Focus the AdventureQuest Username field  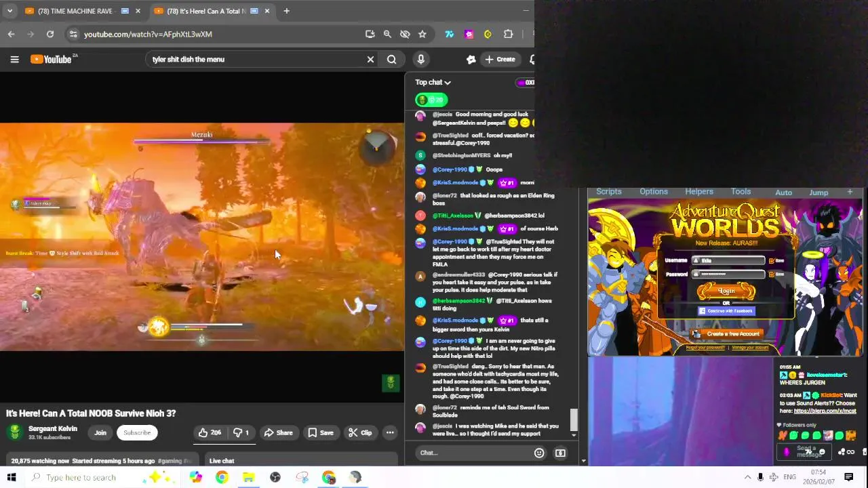pos(728,260)
